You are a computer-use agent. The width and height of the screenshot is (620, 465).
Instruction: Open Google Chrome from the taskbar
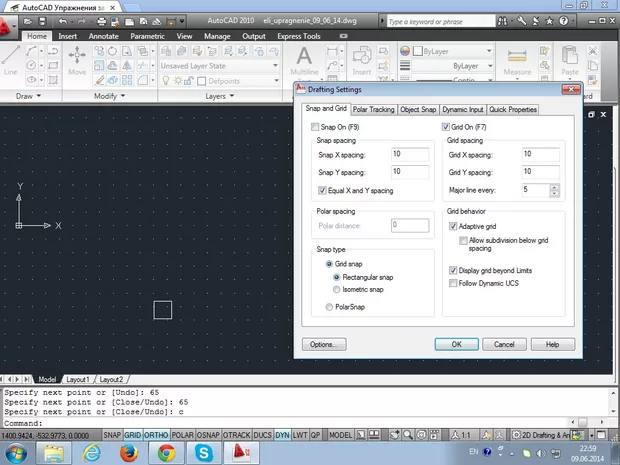[x=166, y=454]
